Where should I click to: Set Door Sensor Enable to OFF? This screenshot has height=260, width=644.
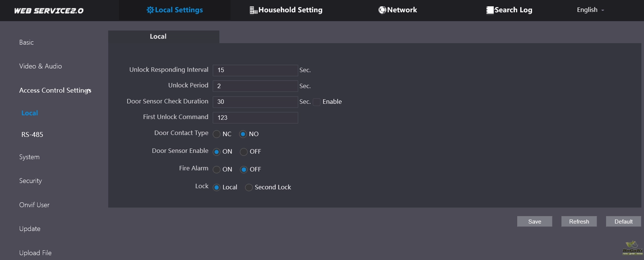(x=244, y=152)
